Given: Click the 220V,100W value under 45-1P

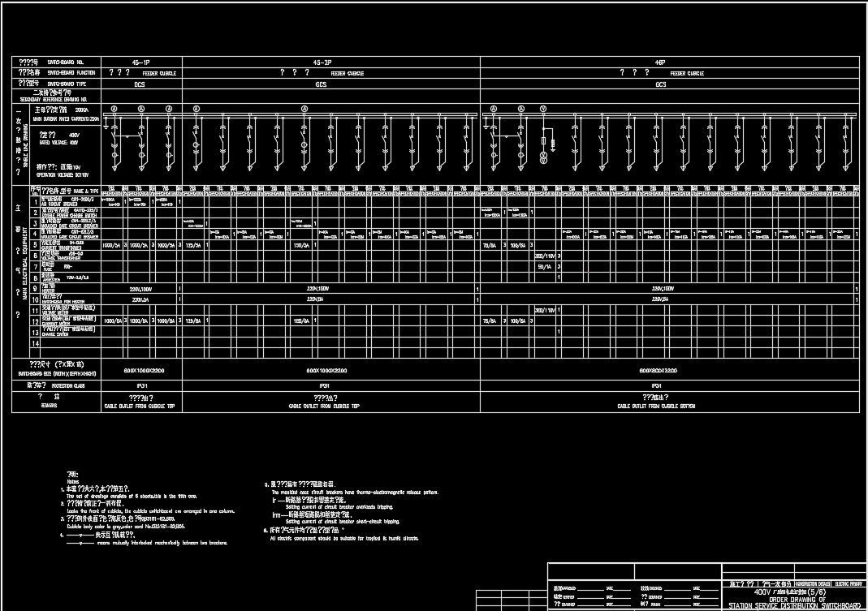Looking at the screenshot, I should (x=141, y=289).
